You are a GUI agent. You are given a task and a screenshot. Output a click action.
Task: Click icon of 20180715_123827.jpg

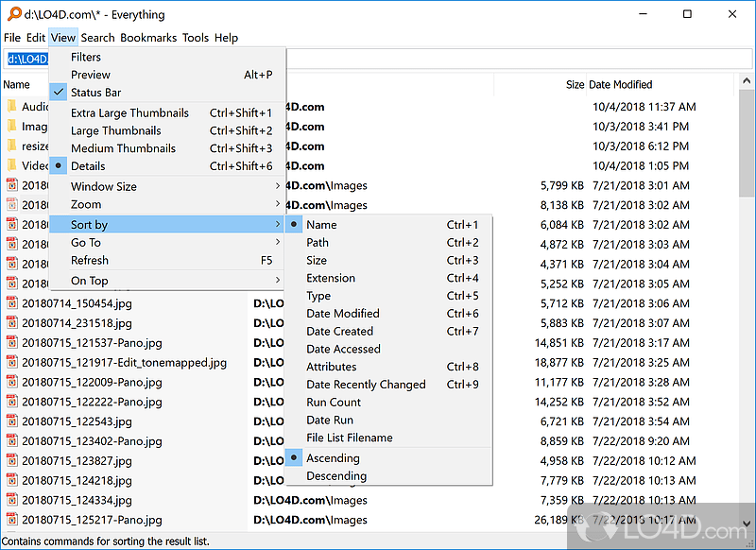12,461
